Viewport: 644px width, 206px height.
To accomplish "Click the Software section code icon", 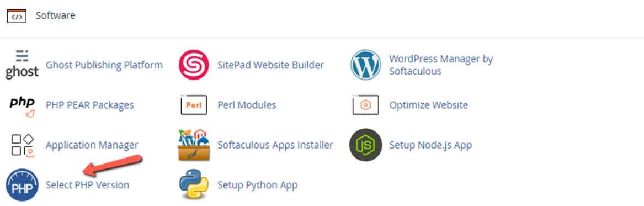I will click(17, 16).
